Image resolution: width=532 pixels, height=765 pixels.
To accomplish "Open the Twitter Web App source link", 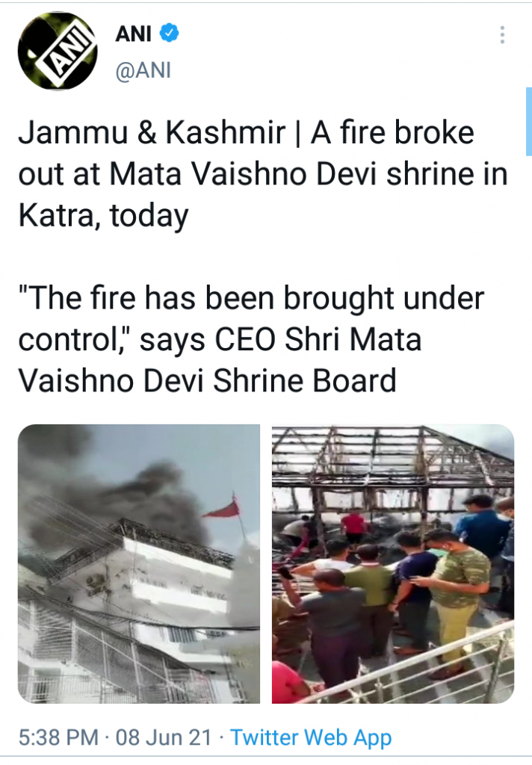I will point(311,737).
